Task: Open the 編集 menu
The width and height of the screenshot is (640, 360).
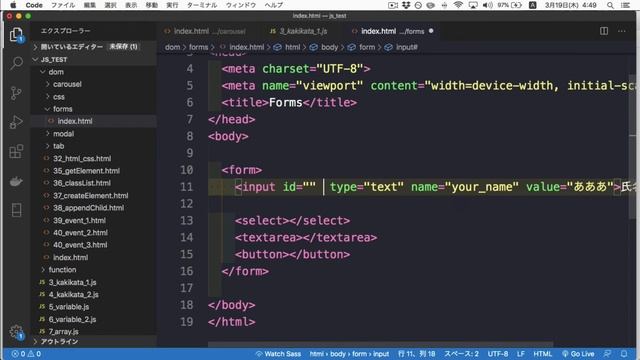Action: (x=89, y=5)
